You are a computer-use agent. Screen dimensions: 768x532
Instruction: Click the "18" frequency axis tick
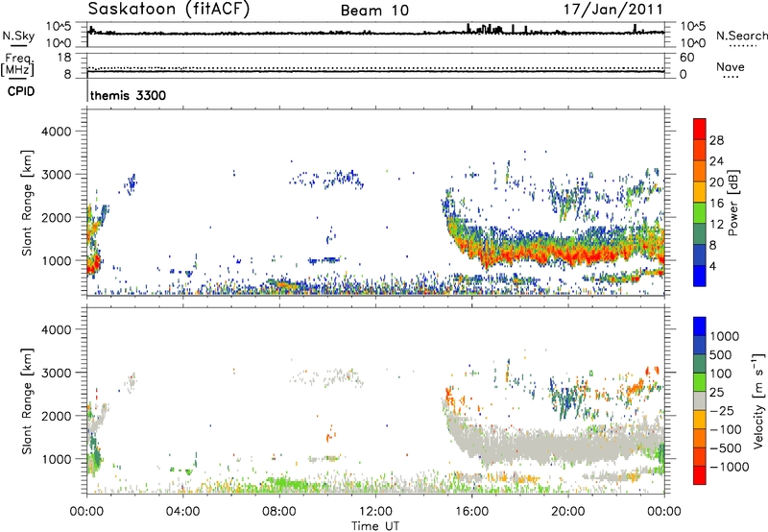coord(64,58)
